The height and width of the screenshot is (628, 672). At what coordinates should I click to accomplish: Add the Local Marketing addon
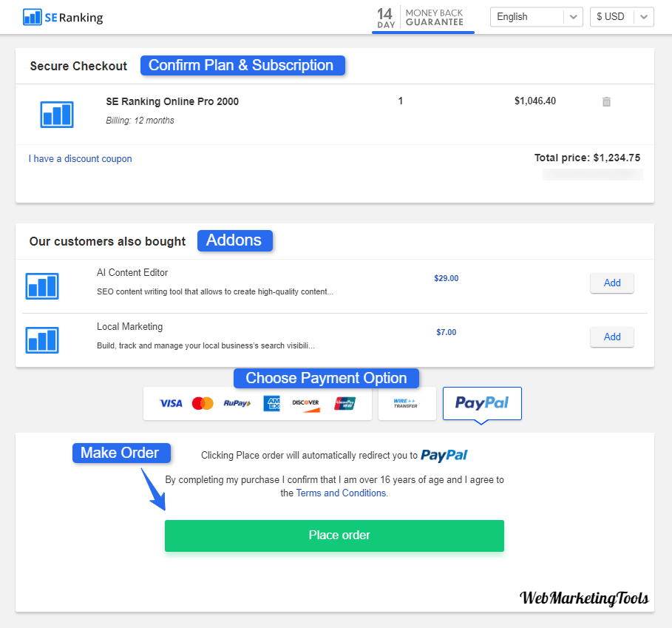pos(611,337)
